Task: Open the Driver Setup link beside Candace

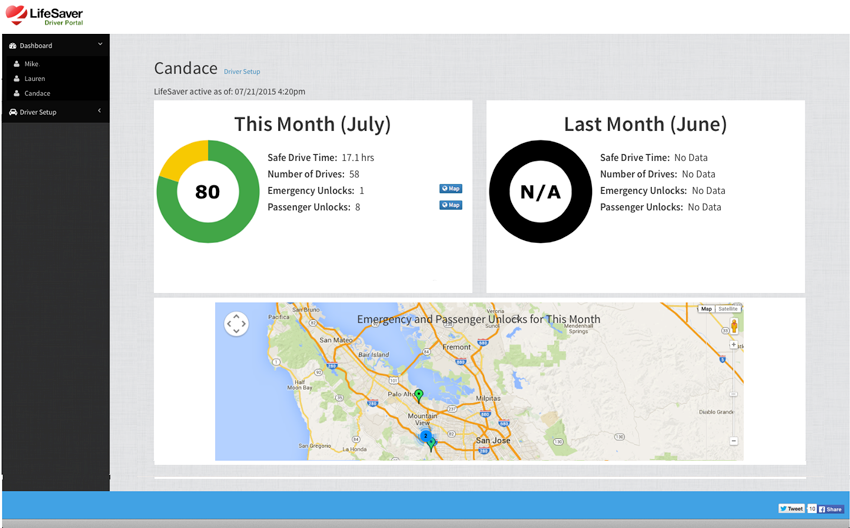Action: (242, 72)
